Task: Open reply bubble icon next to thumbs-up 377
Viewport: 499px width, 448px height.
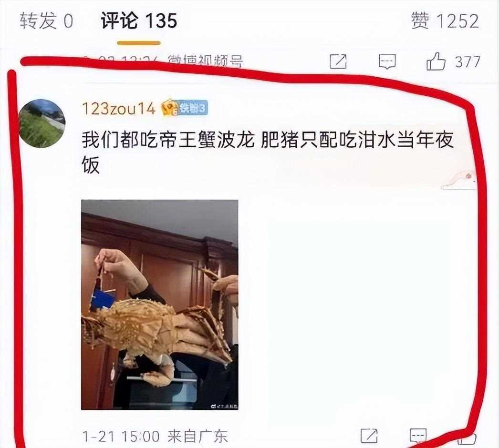Action: 387,61
